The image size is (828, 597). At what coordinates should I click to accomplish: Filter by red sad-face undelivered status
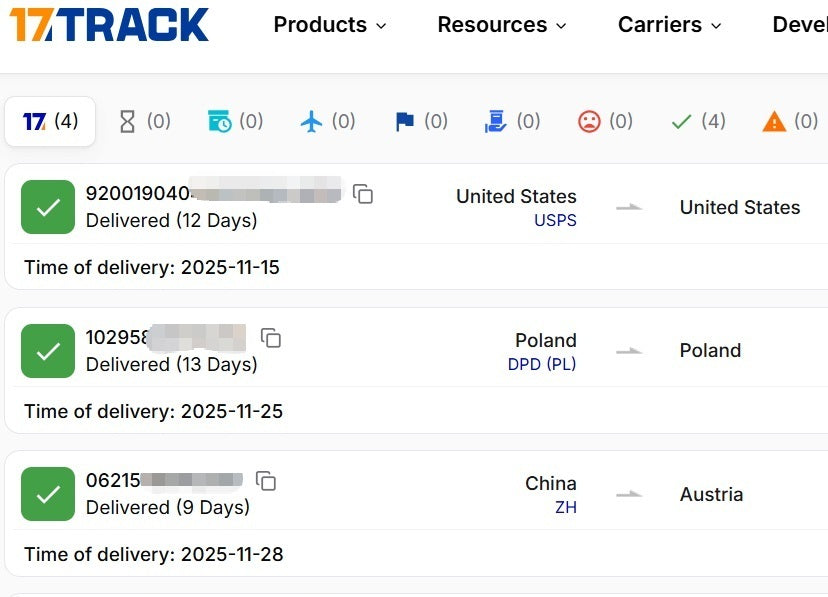click(605, 121)
